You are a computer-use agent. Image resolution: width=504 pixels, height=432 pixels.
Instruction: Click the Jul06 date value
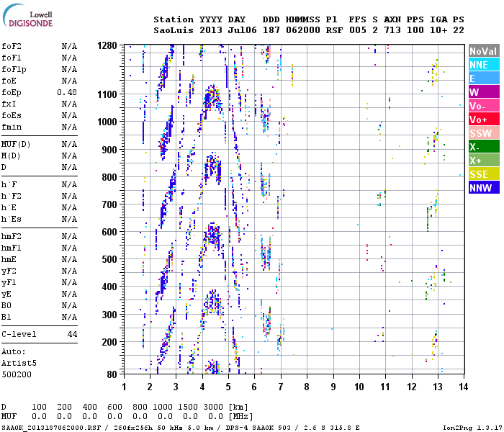tap(243, 30)
